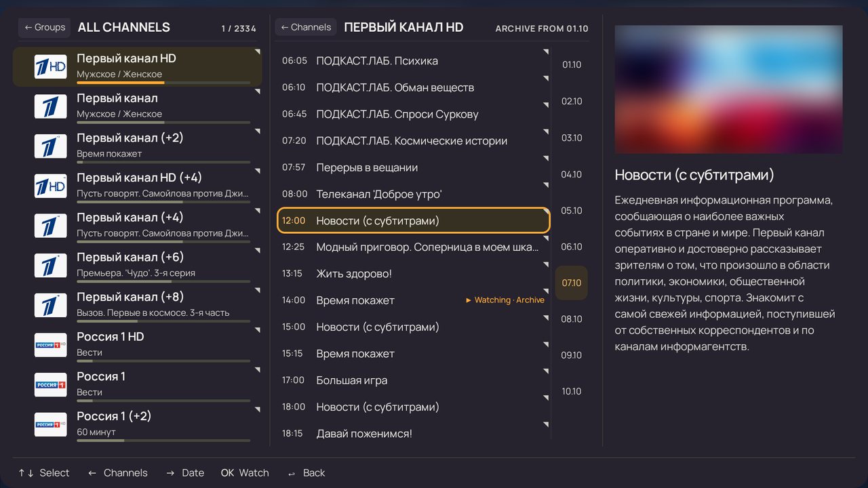Select ПОДКАСТ.ЛАБ. Космические истории program
This screenshot has width=868, height=488.
coord(414,141)
